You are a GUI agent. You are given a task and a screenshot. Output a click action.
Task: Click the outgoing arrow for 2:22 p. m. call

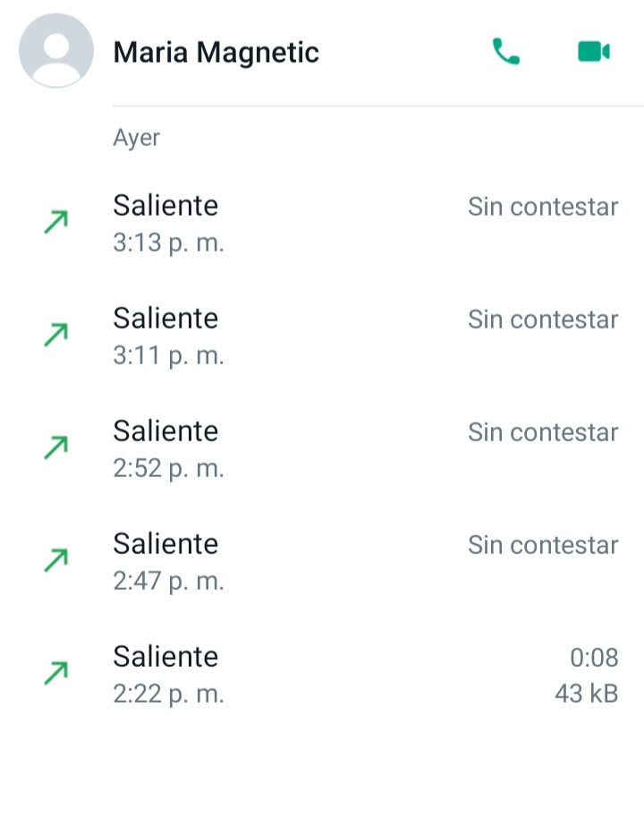pyautogui.click(x=56, y=673)
